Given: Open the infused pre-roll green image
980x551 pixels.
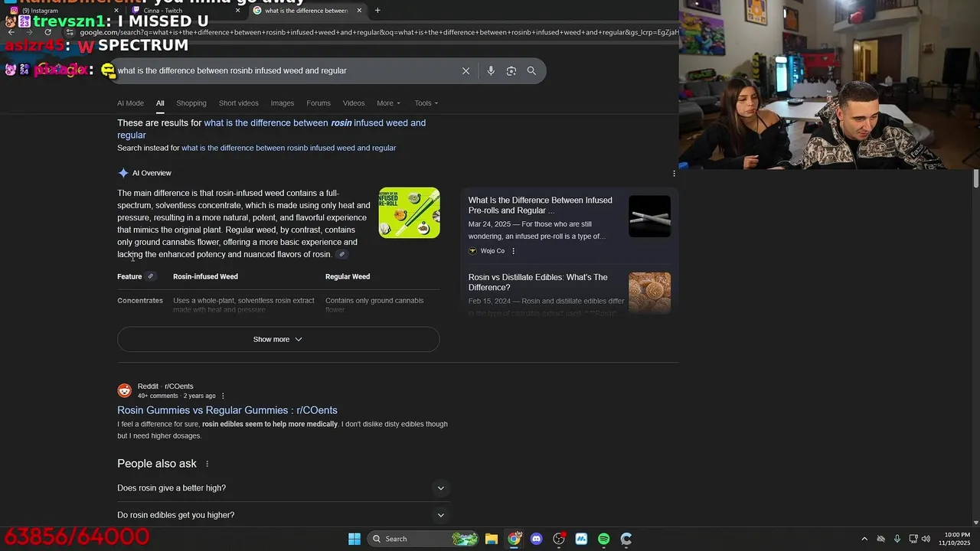Looking at the screenshot, I should (x=410, y=213).
